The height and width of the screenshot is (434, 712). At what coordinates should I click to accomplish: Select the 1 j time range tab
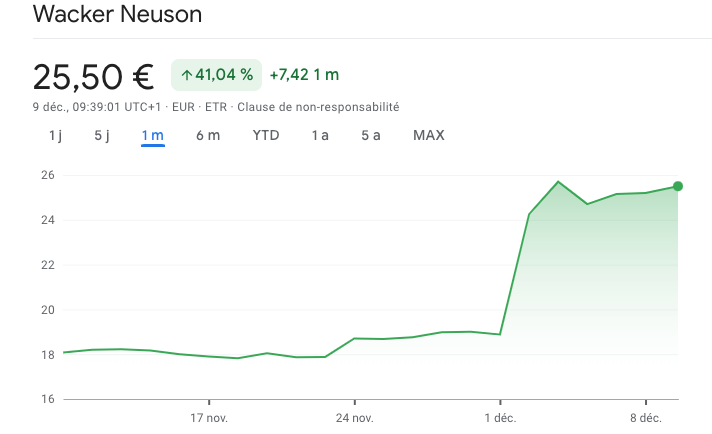[55, 135]
